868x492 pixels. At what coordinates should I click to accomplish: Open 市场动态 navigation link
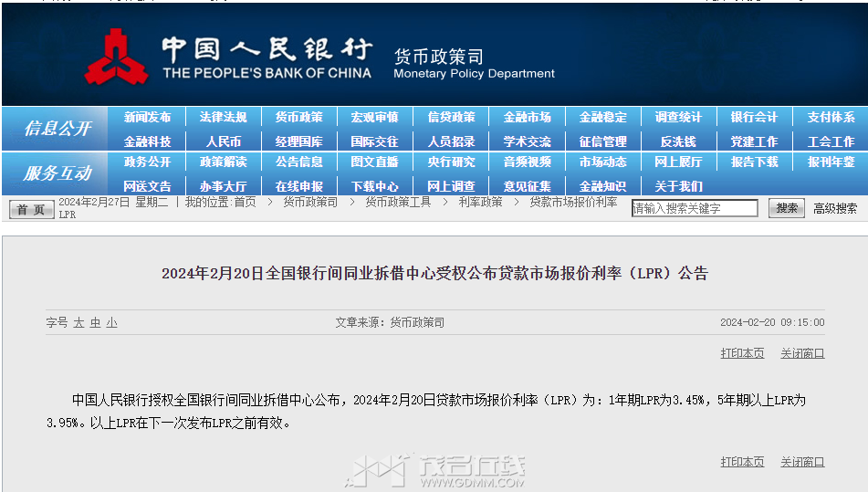click(x=602, y=162)
